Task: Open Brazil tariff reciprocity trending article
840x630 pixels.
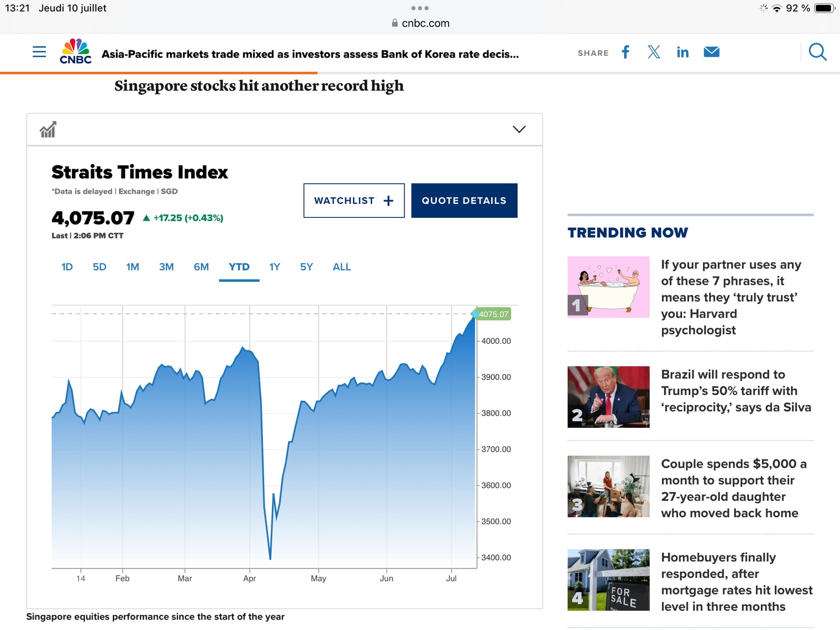Action: 736,391
